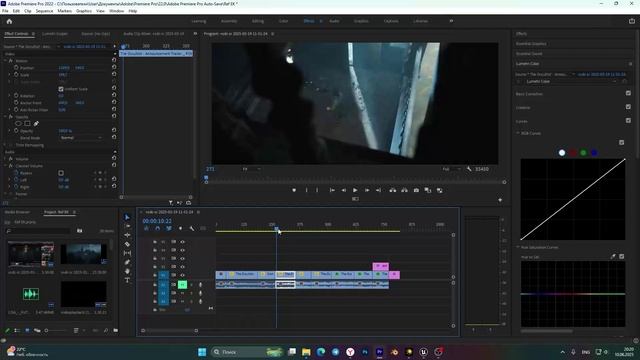Screen dimensions: 640x360
Task: Click Play in Program Monitor
Action: [355, 190]
